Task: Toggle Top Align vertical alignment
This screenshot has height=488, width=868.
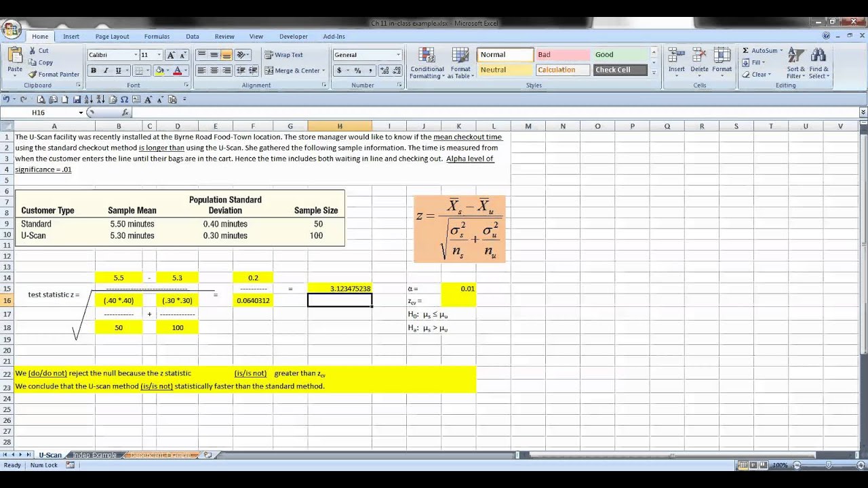Action: click(x=201, y=55)
